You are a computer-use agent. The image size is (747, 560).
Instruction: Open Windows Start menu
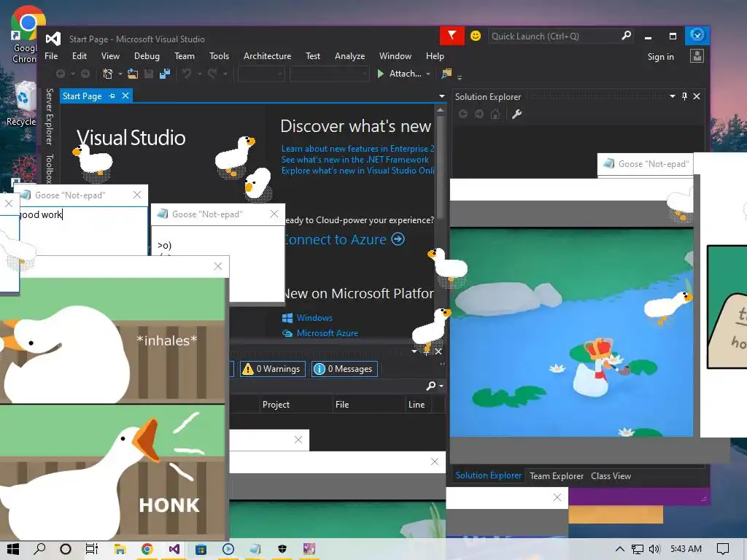(13, 549)
